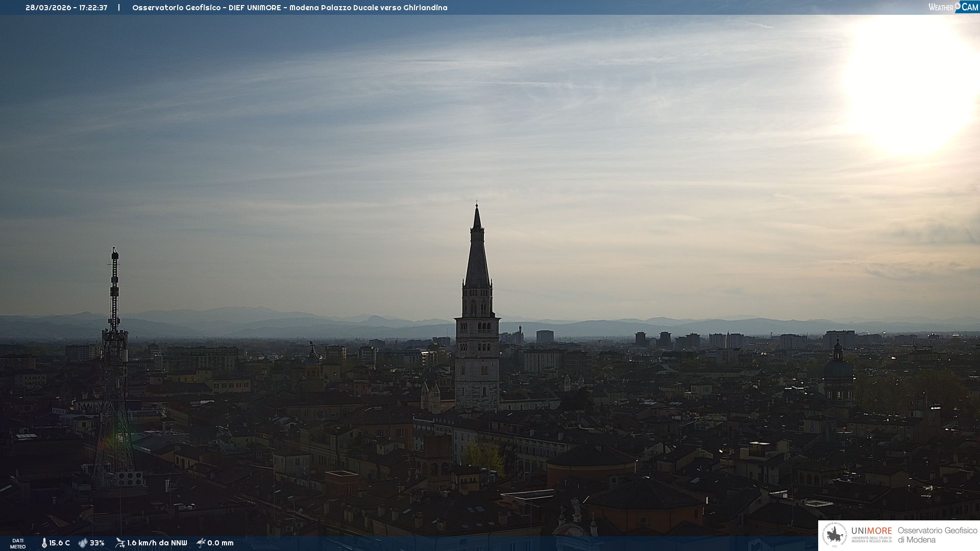Click the DATI METEO label
980x551 pixels.
(18, 543)
